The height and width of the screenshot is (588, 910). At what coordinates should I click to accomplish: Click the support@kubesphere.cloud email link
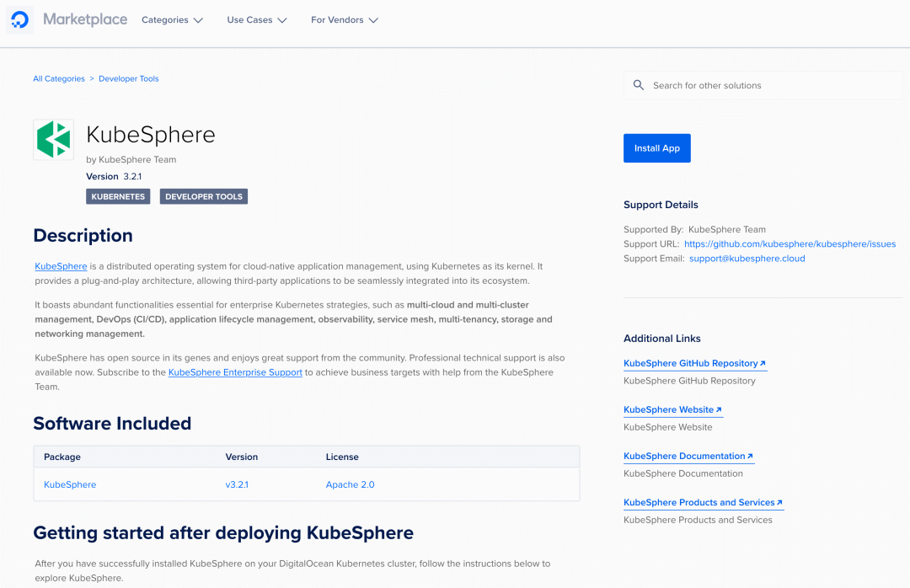tap(747, 259)
